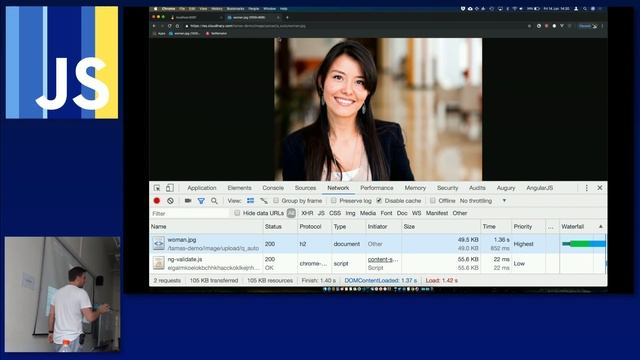Enable Offline checkbox
The width and height of the screenshot is (640, 360).
pos(433,200)
